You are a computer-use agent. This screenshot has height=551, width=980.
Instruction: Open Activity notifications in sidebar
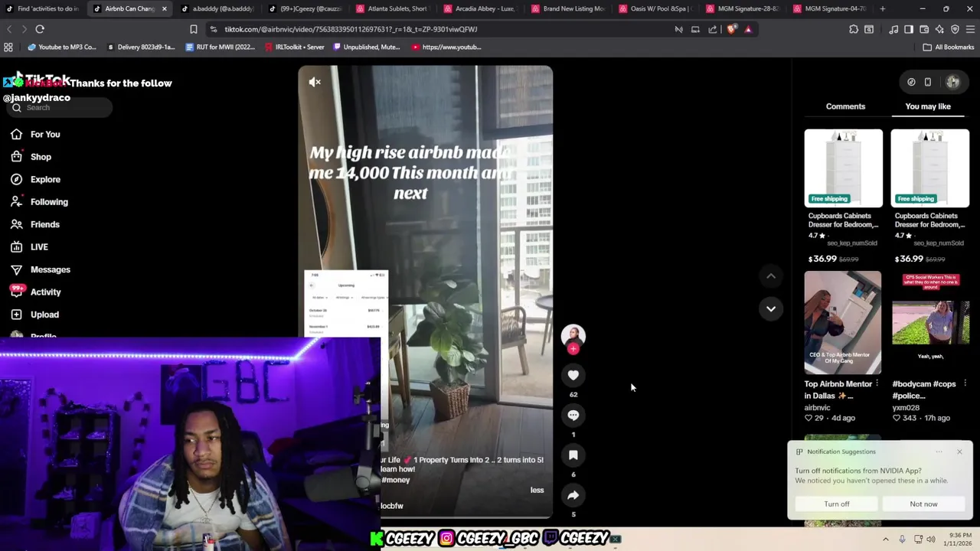tap(45, 292)
